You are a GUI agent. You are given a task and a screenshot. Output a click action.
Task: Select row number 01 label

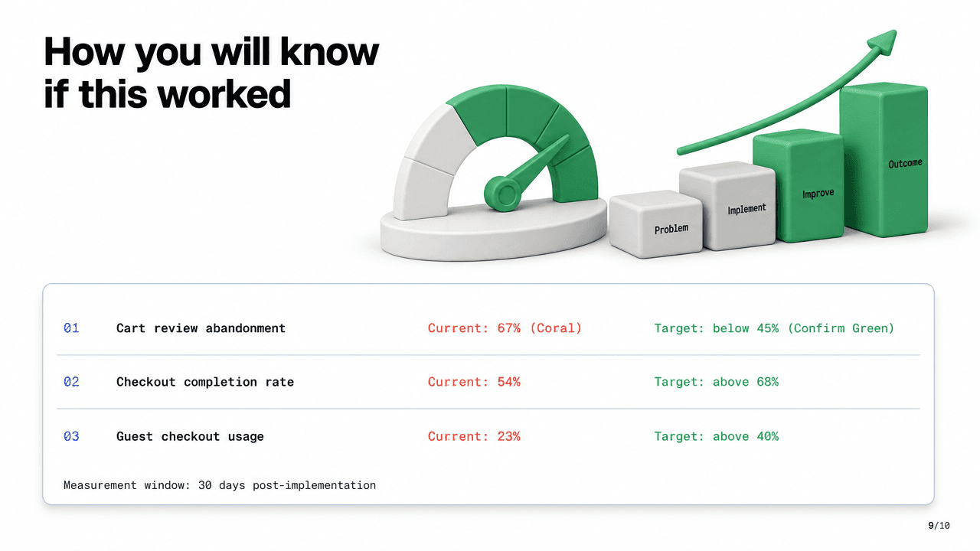point(71,328)
